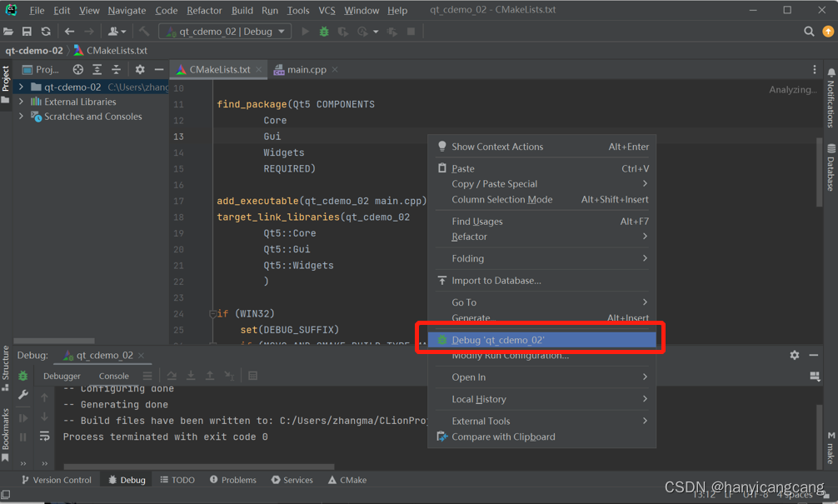
Task: Click the navigate back arrow icon
Action: point(68,31)
